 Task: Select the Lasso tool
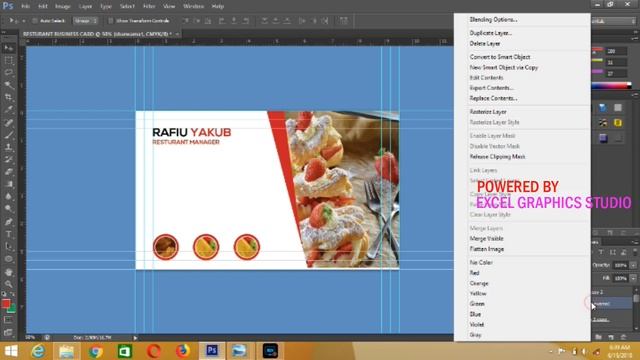tap(8, 73)
